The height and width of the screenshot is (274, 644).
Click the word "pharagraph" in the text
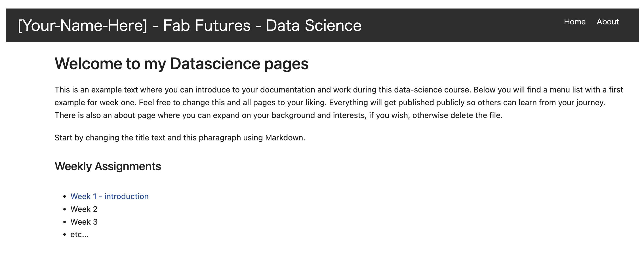pyautogui.click(x=220, y=138)
